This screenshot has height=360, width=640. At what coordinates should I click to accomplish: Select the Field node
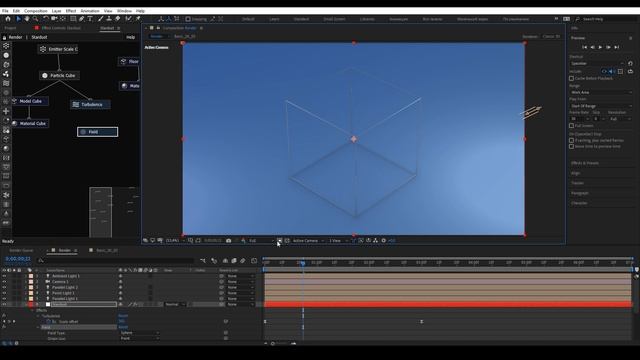pyautogui.click(x=98, y=132)
